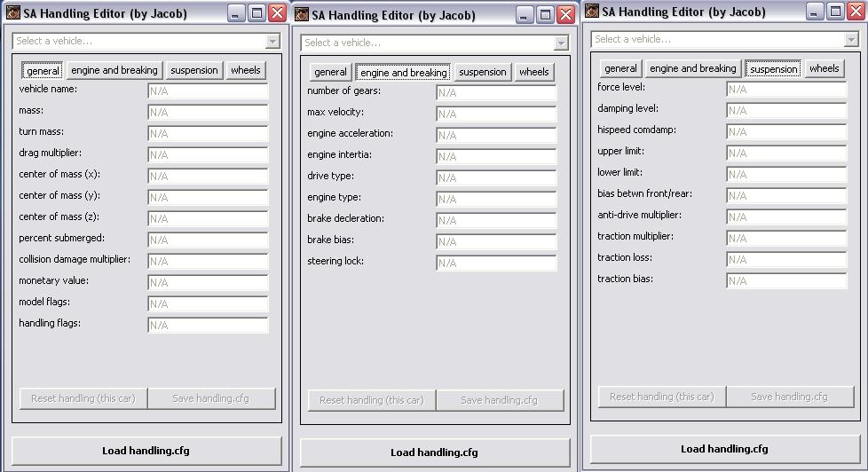Click the traction multiplier input field

coord(786,238)
